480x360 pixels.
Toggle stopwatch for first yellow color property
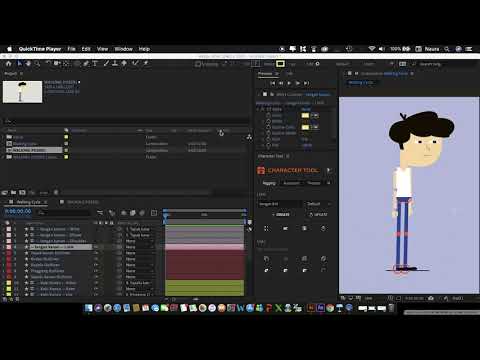(x=268, y=116)
